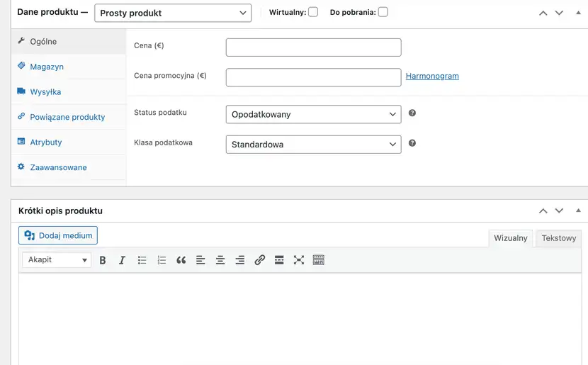Viewport: 588px width, 365px height.
Task: Move the Dane produktu panel down
Action: tap(559, 13)
